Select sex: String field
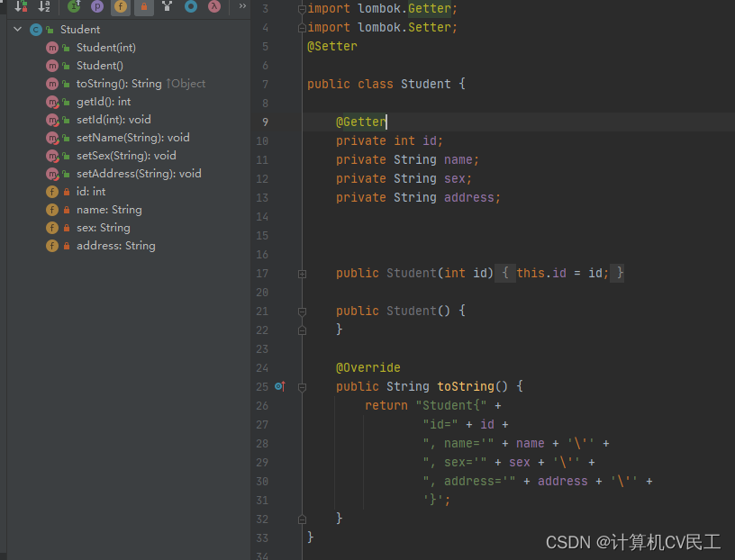 tap(104, 228)
